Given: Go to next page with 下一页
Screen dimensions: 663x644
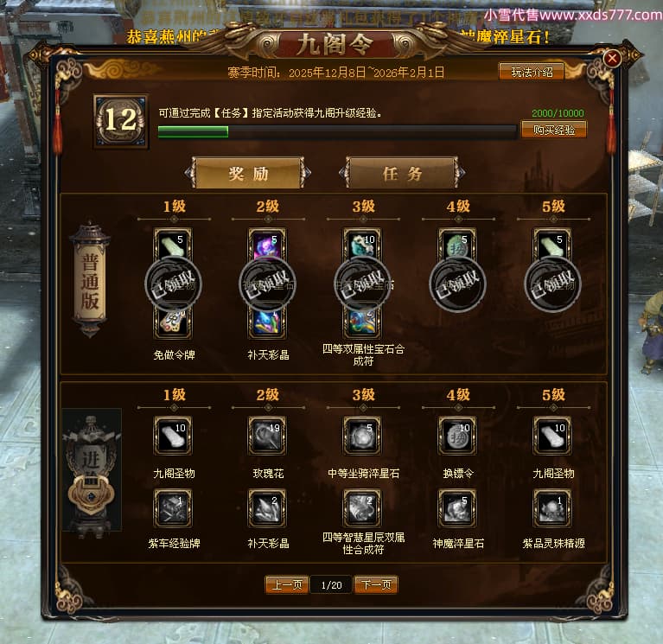Looking at the screenshot, I should 376,585.
